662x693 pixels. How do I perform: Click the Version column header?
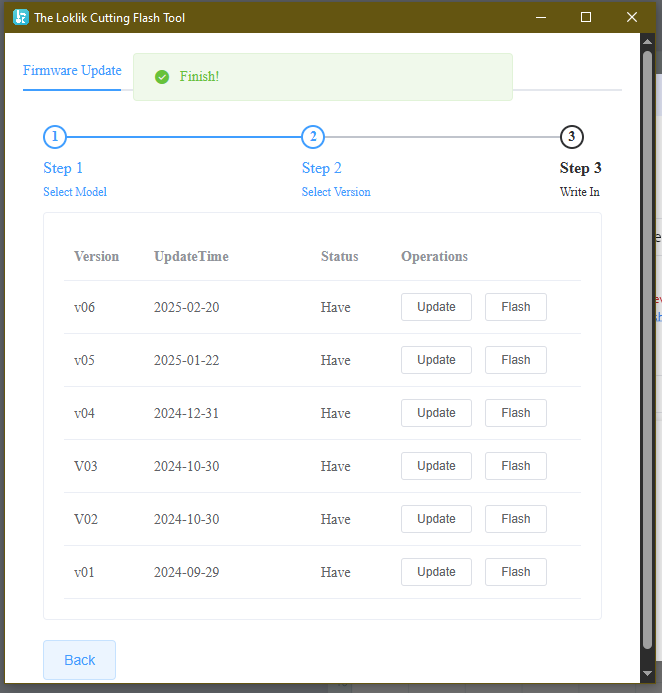96,256
